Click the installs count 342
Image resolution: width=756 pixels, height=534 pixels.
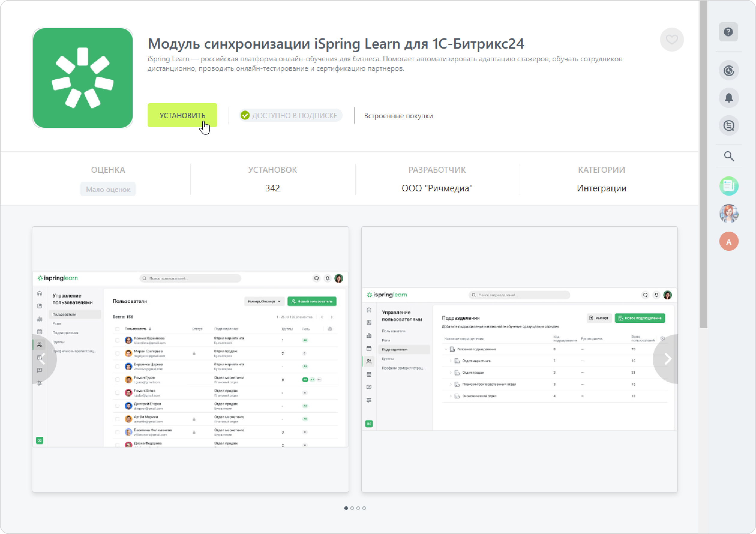(x=273, y=188)
